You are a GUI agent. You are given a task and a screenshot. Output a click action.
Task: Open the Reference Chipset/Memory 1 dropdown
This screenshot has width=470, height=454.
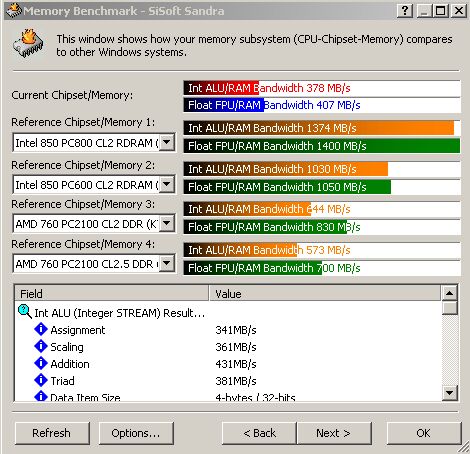[x=167, y=143]
